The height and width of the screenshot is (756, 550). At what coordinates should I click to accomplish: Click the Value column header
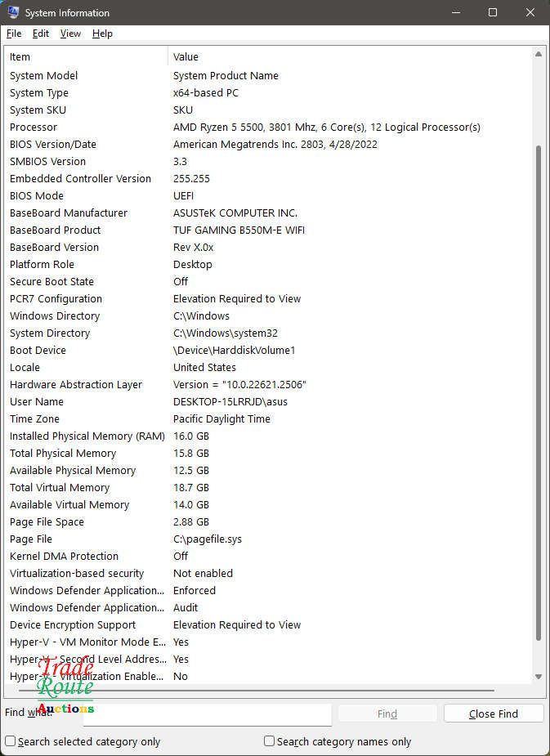click(350, 57)
